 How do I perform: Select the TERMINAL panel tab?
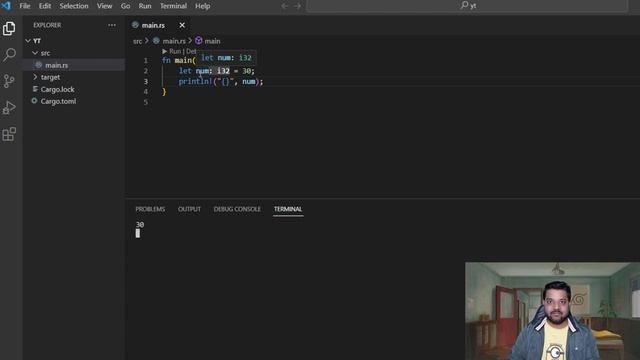pos(288,209)
